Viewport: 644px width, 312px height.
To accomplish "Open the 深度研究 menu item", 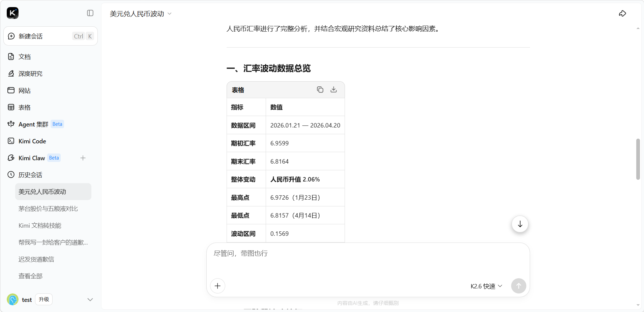I will click(30, 74).
